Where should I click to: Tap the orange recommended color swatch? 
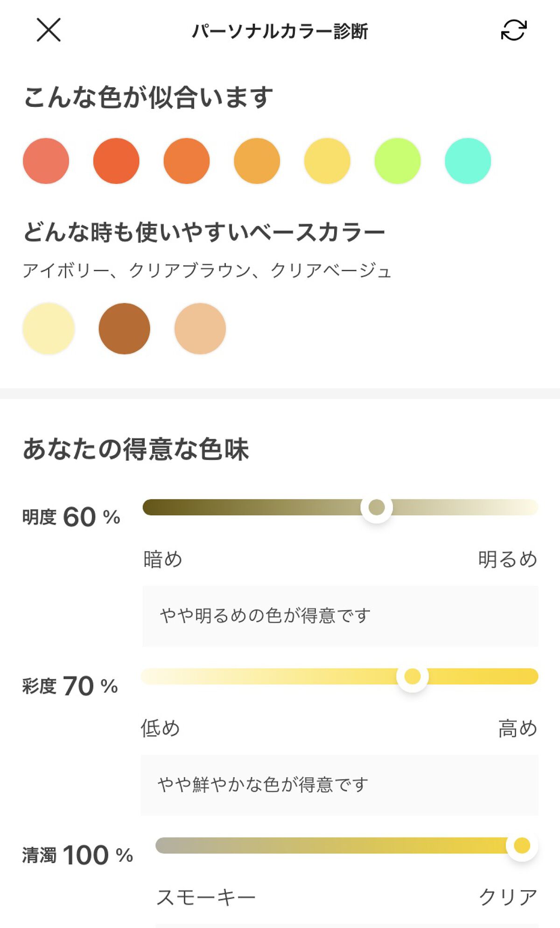187,161
